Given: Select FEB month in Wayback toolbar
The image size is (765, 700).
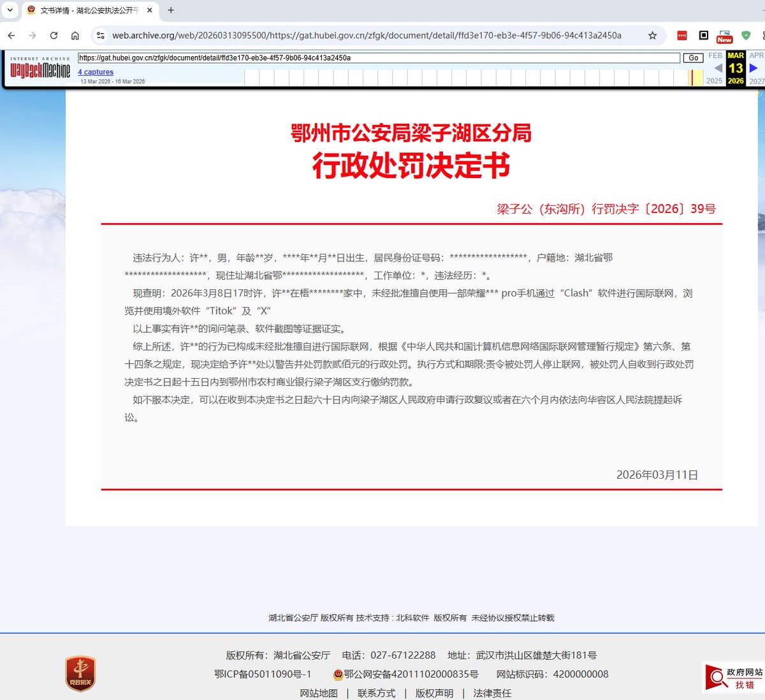Looking at the screenshot, I should [715, 55].
